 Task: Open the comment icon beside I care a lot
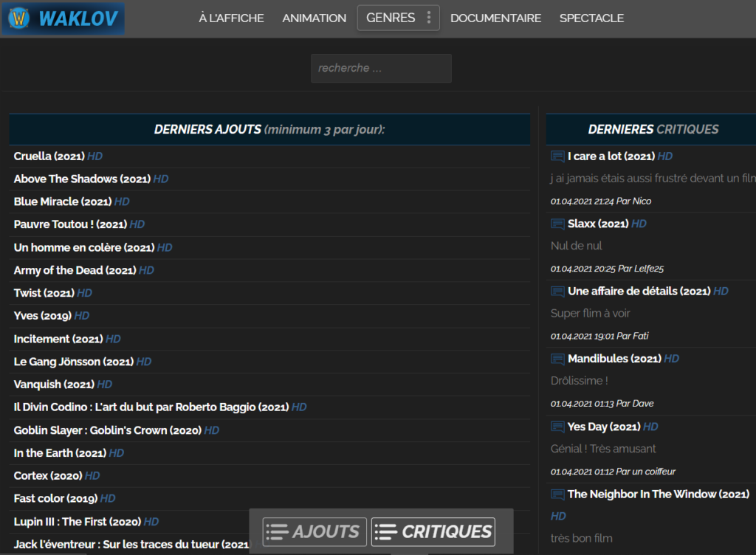557,156
